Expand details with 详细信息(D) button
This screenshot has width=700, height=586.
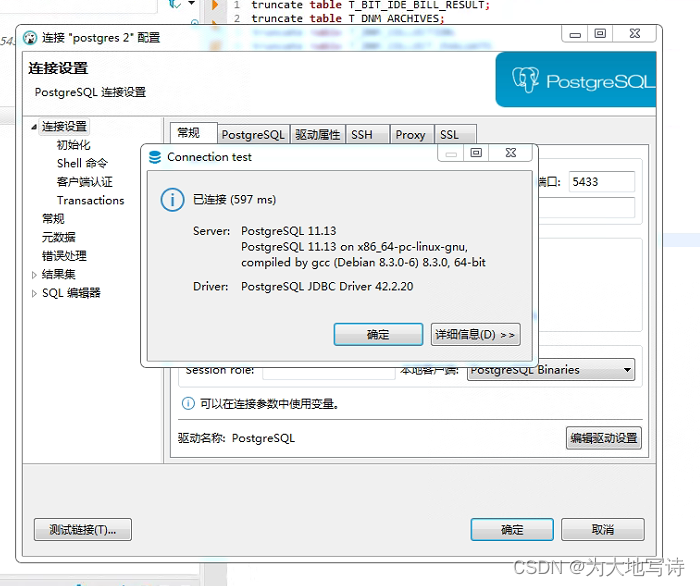pyautogui.click(x=475, y=334)
